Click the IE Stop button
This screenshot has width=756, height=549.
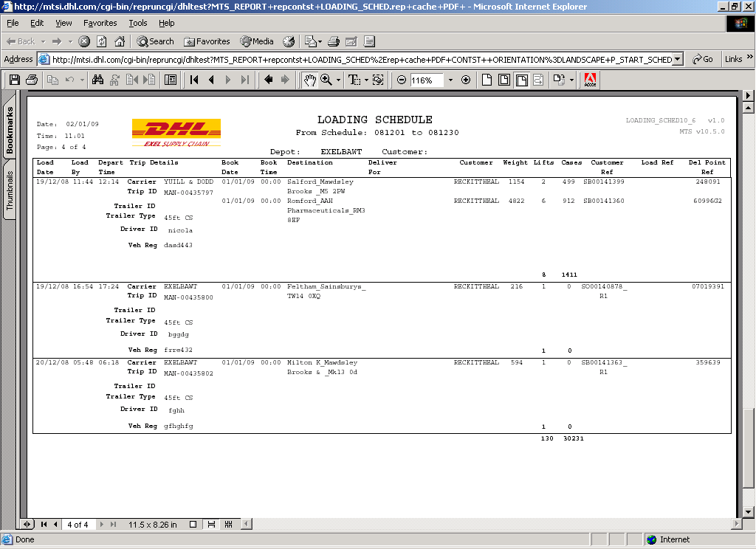[x=84, y=41]
